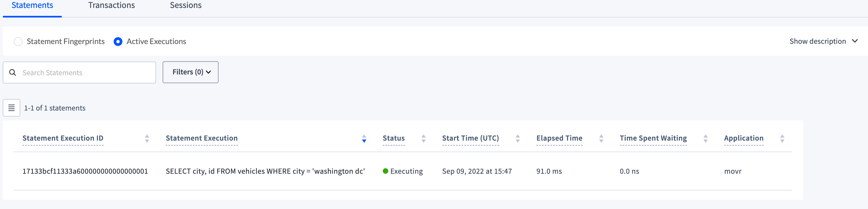
Task: Open the Statements tab
Action: (32, 5)
